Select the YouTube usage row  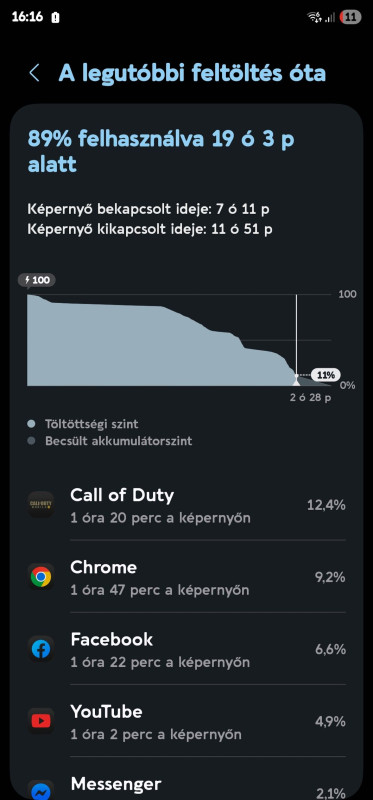coord(186,721)
